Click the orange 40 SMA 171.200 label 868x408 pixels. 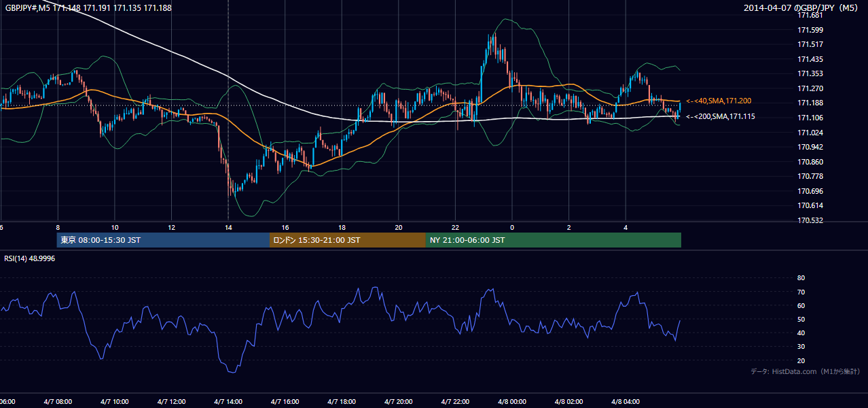coord(719,101)
